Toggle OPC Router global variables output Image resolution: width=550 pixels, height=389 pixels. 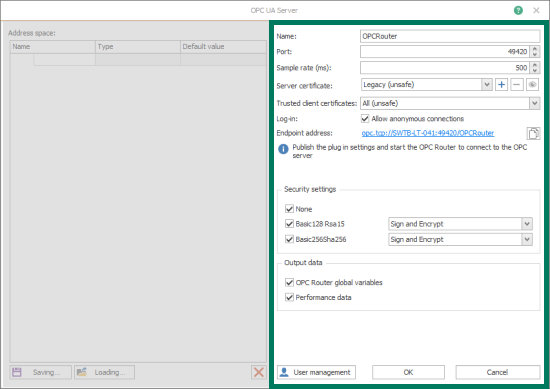pyautogui.click(x=289, y=282)
